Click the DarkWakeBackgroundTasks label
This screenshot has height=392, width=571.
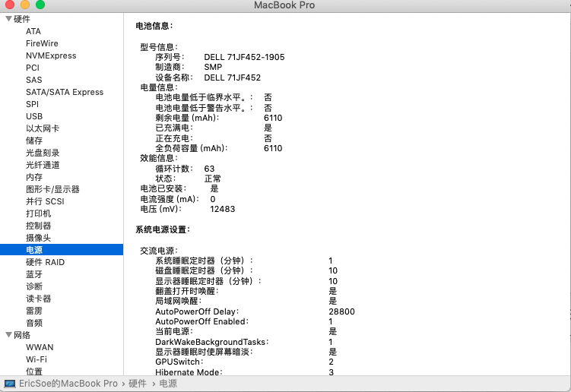click(211, 342)
